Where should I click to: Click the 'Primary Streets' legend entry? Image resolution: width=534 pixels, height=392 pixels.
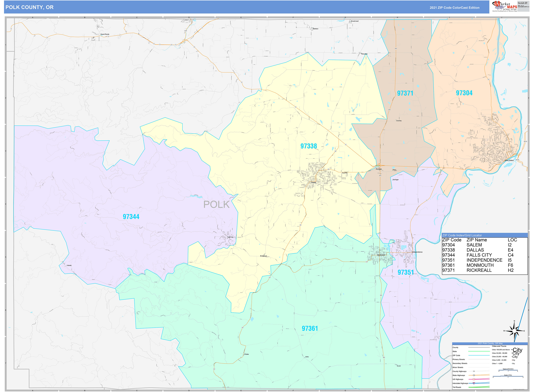459,359
